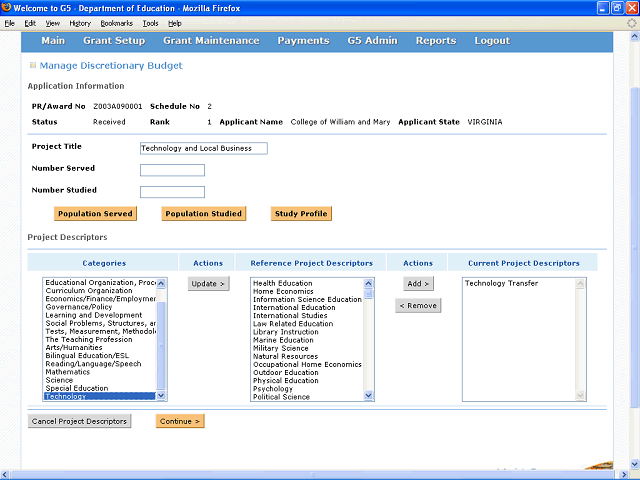Viewport: 640px width, 480px height.
Task: Click icon beside Manage Discretionary Budget heading
Action: click(33, 66)
